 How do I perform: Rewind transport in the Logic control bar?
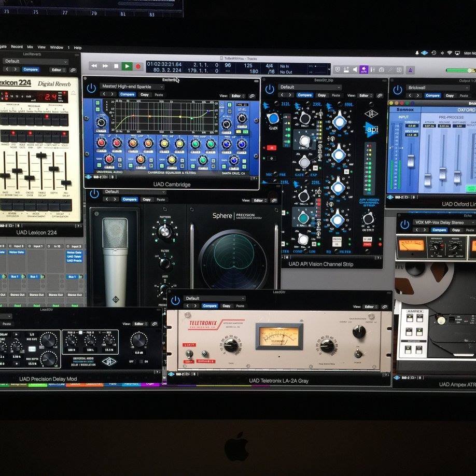(x=94, y=66)
